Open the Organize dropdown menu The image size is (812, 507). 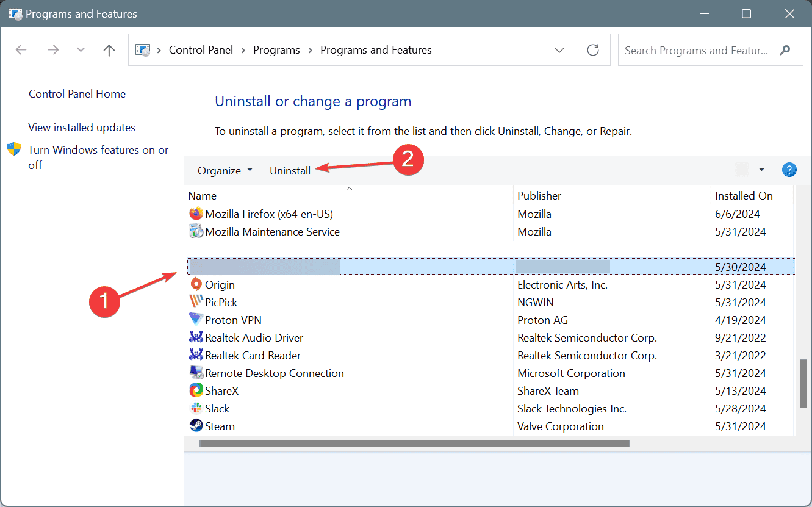[x=225, y=171]
